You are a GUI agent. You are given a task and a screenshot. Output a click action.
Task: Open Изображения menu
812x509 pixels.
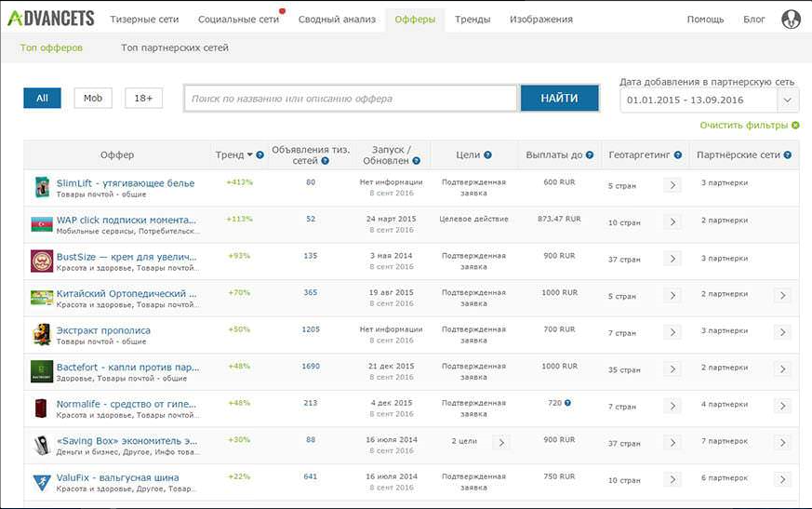[541, 20]
